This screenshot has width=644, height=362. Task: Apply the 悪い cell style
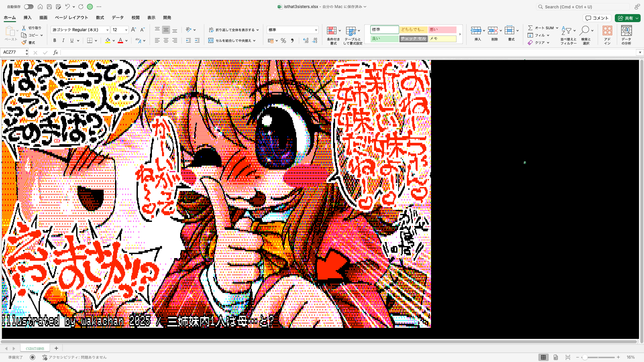(442, 29)
